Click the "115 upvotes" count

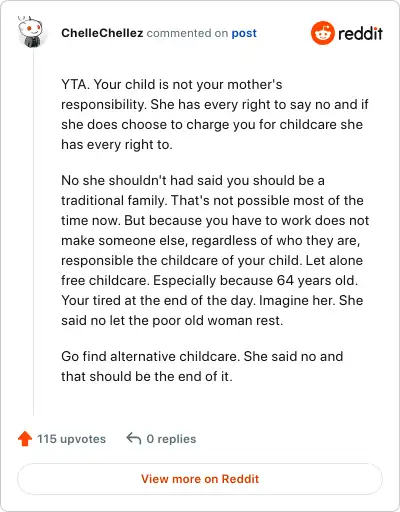pos(71,439)
